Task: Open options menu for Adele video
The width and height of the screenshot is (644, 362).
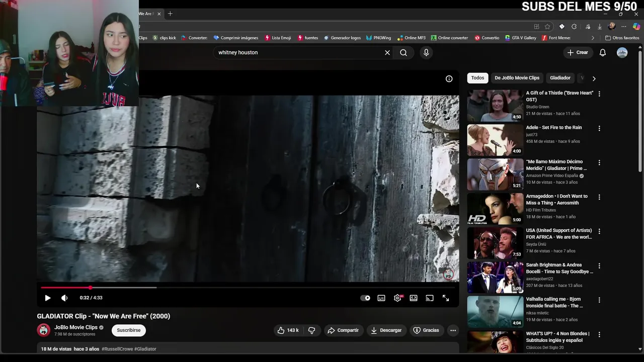Action: 599,128
